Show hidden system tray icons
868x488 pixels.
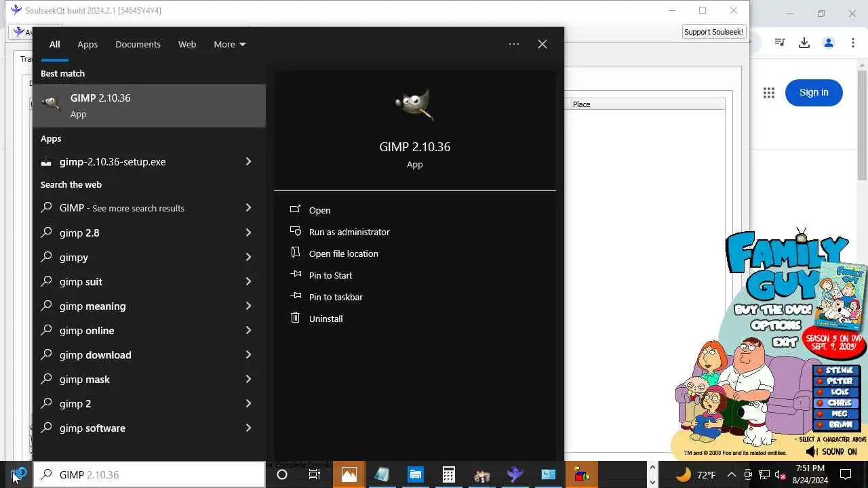point(731,474)
